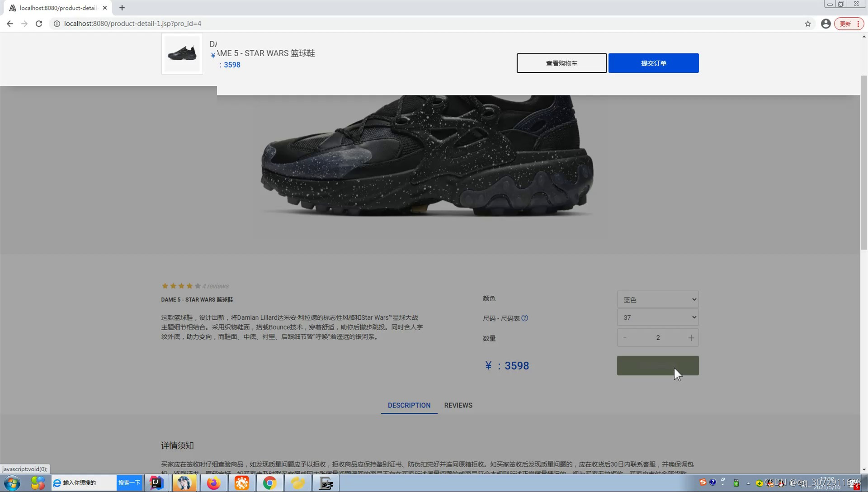This screenshot has width=868, height=492.
Task: Open the colorful browser icon beside Start
Action: (x=38, y=483)
